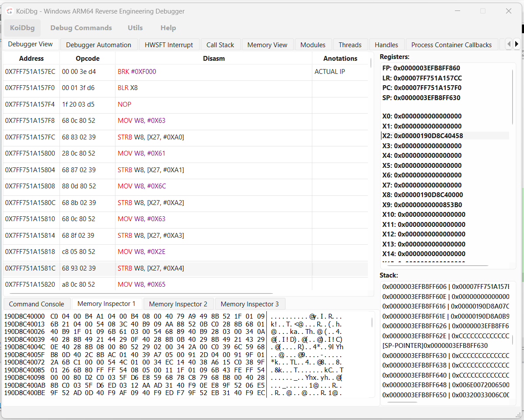Open the Utils menu
This screenshot has height=420, width=524.
click(135, 28)
